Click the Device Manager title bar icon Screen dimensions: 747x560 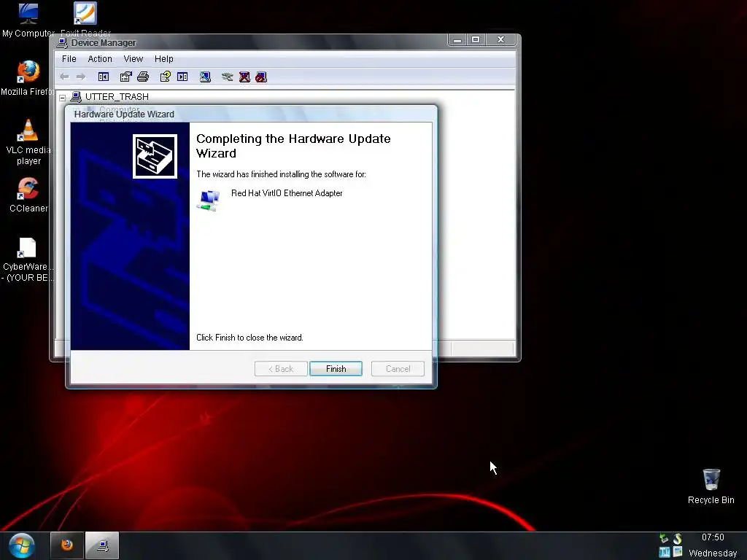pos(62,43)
